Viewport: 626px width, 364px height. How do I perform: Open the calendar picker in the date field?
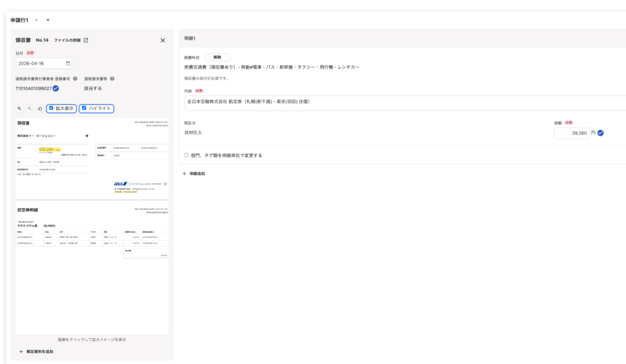[x=68, y=64]
